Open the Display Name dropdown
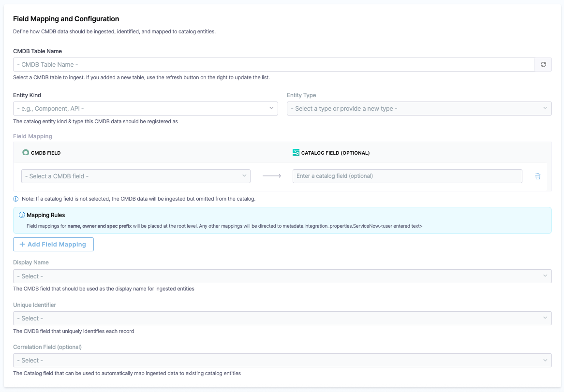 click(282, 276)
